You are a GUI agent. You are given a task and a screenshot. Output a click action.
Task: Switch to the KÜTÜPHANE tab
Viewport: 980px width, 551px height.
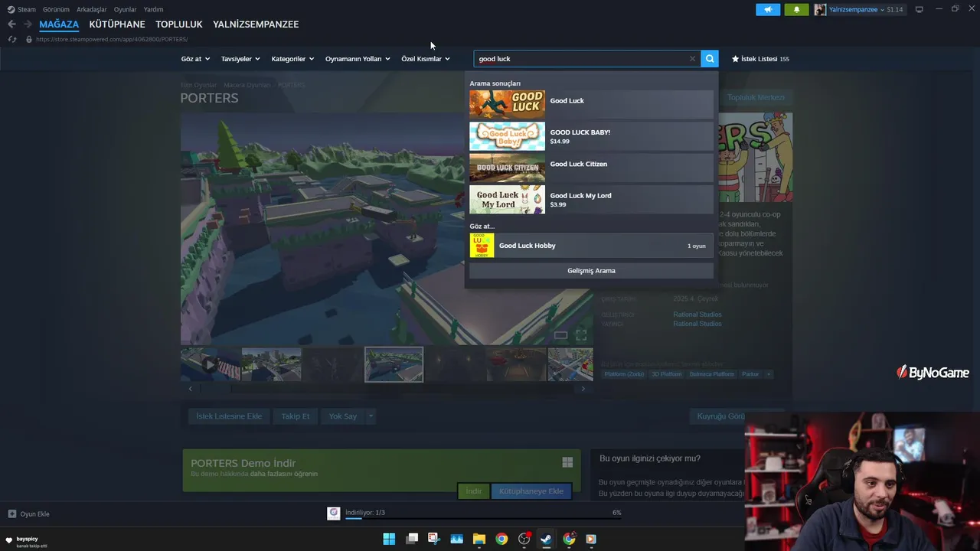pyautogui.click(x=117, y=24)
